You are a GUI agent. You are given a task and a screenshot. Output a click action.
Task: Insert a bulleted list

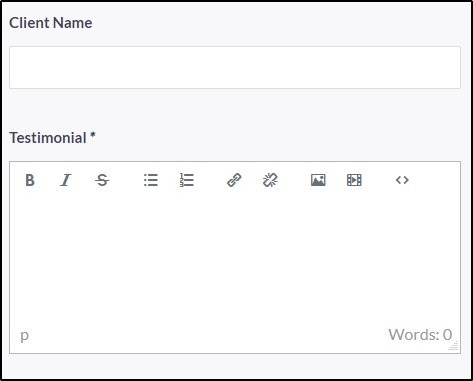click(151, 180)
